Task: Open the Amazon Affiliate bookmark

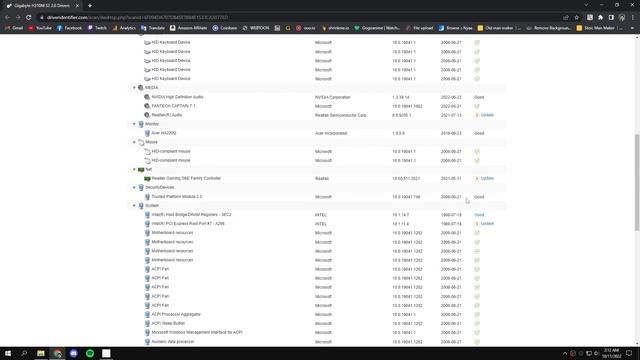Action: tap(189, 28)
